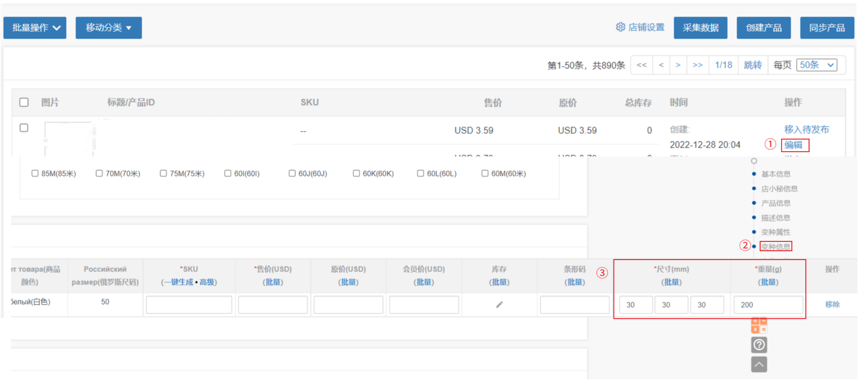Screen dimensions: 868x389
Task: Go to next page with > arrow
Action: 678,65
